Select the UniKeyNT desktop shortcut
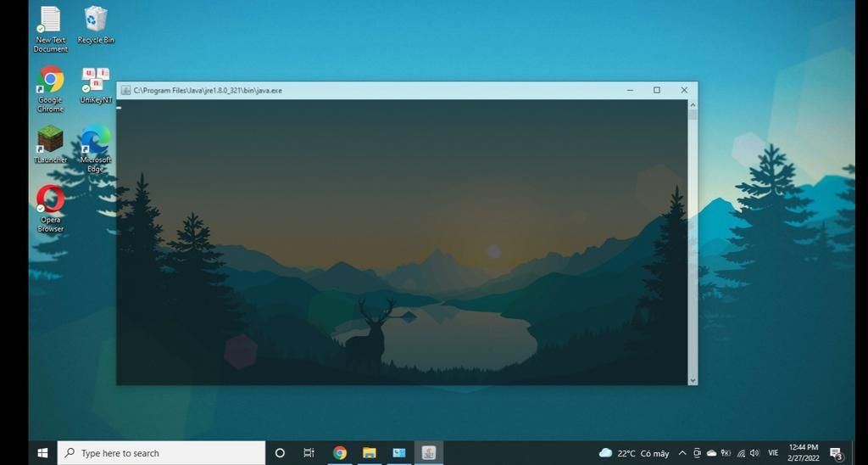 point(96,86)
